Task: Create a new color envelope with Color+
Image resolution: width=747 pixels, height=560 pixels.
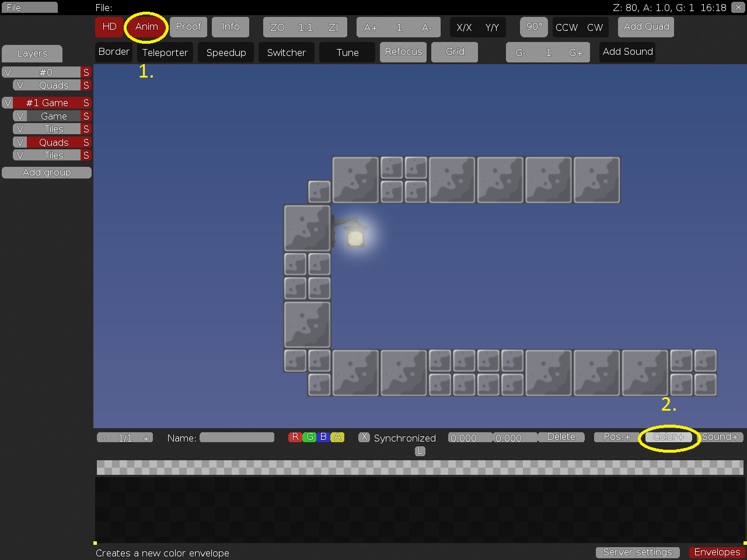Action: click(x=668, y=437)
